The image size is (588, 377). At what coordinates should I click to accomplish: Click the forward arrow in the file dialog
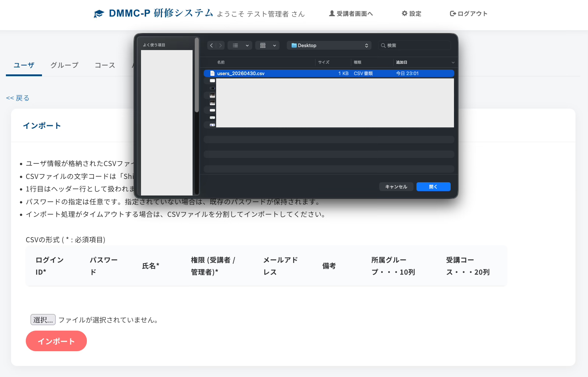220,45
